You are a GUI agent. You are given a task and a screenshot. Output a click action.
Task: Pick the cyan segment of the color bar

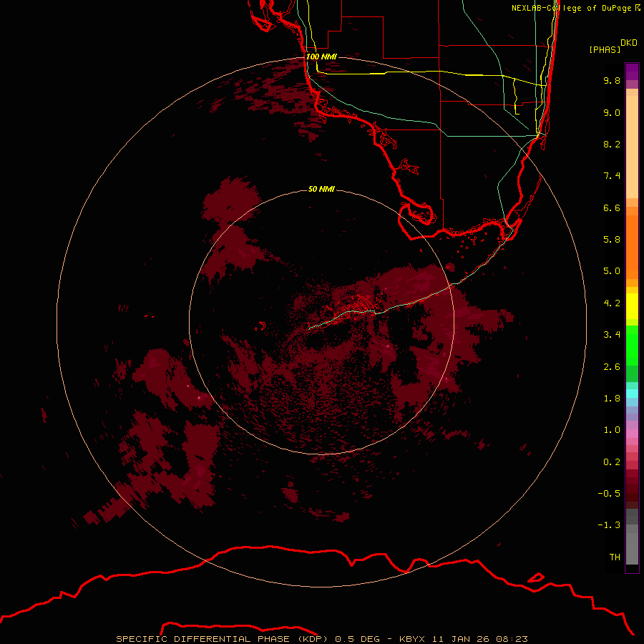632,394
